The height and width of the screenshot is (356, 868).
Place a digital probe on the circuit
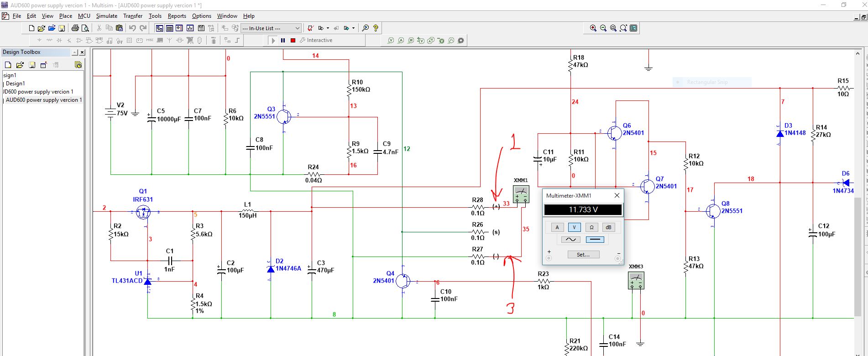pyautogui.click(x=451, y=40)
